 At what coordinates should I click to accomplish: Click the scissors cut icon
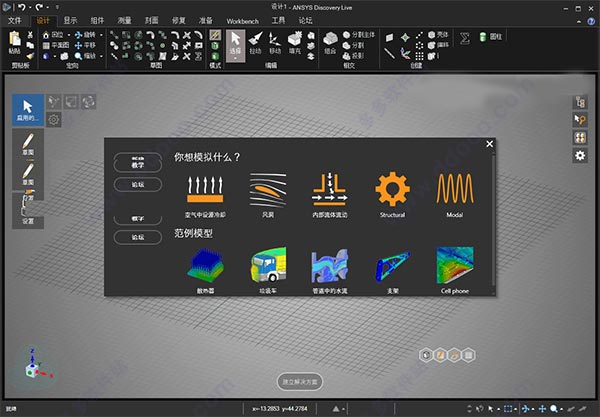coord(30,35)
